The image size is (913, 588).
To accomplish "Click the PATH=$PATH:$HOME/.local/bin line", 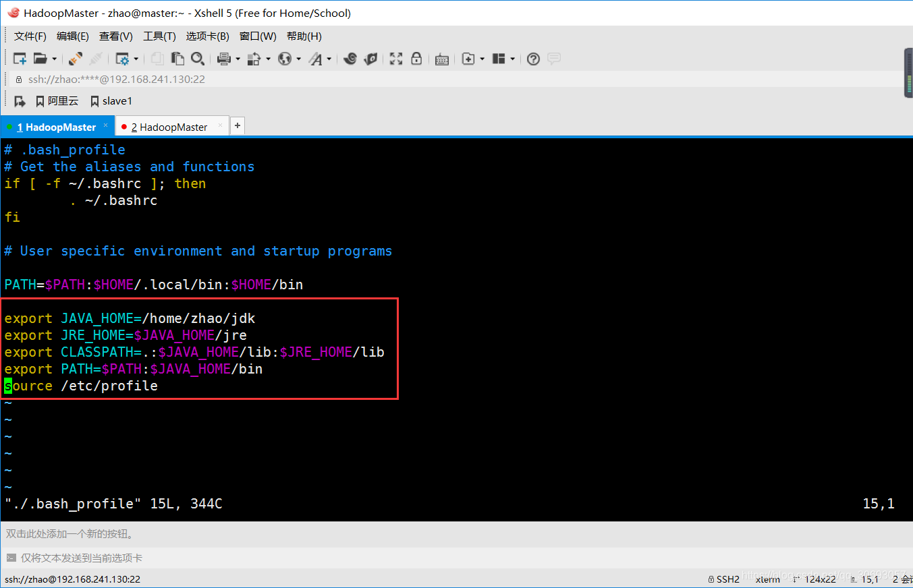I will click(x=153, y=285).
